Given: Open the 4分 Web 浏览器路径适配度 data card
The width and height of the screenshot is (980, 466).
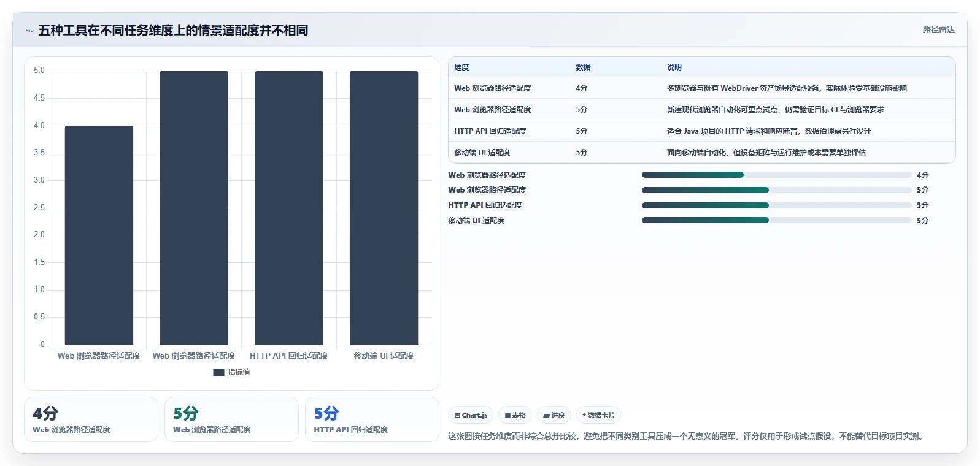Looking at the screenshot, I should click(x=91, y=419).
